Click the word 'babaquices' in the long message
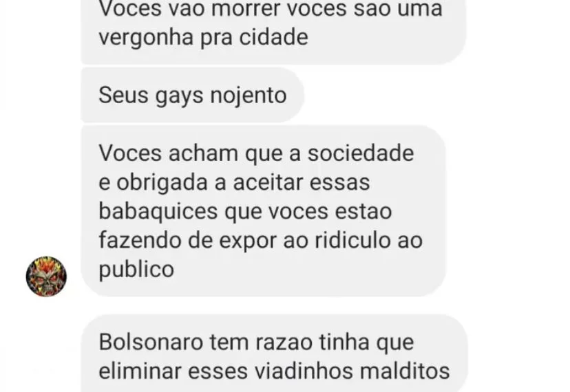Viewport: 570px width, 392px height. tap(158, 212)
